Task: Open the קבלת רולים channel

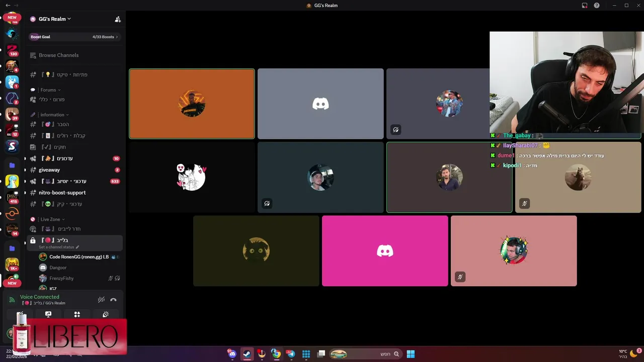Action: [x=75, y=136]
